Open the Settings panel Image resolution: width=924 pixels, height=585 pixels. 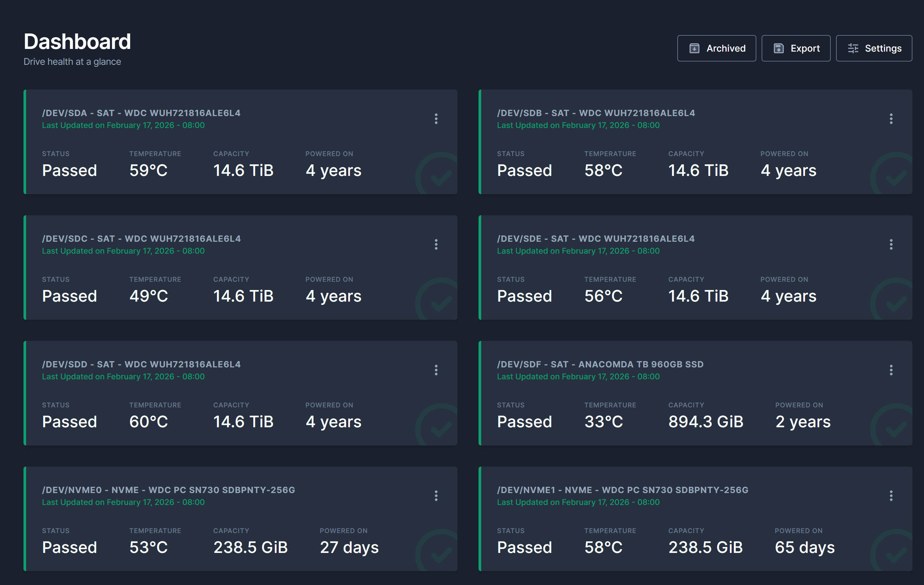tap(874, 48)
